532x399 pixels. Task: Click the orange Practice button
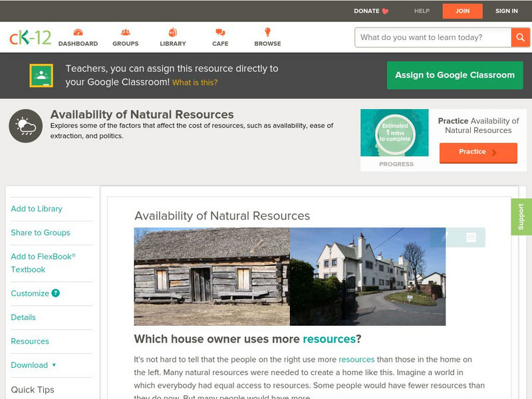pyautogui.click(x=477, y=152)
